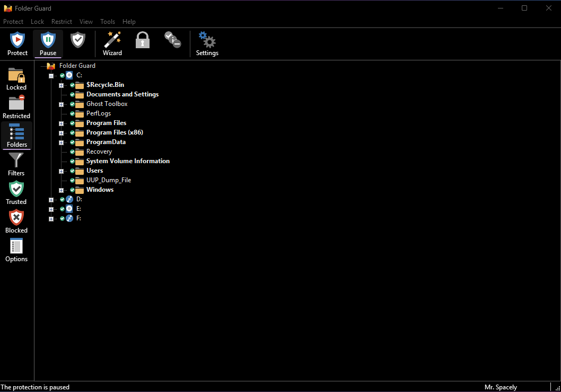This screenshot has width=561, height=392.
Task: Click the Pause shield toolbar icon
Action: coord(48,44)
